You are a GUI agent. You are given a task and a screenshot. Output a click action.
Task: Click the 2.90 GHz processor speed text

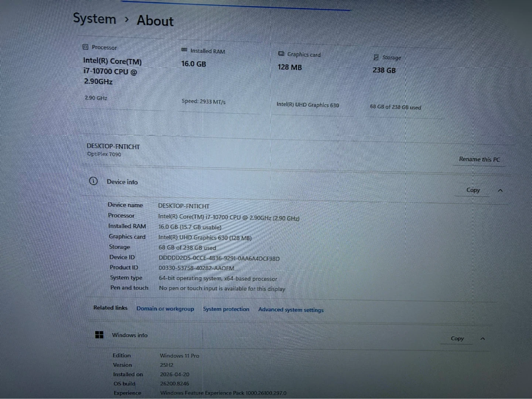click(96, 98)
